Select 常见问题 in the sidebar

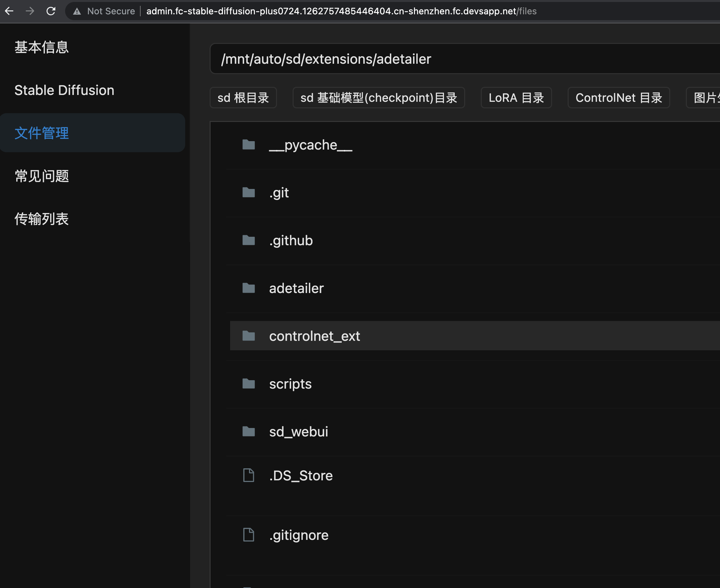tap(42, 176)
